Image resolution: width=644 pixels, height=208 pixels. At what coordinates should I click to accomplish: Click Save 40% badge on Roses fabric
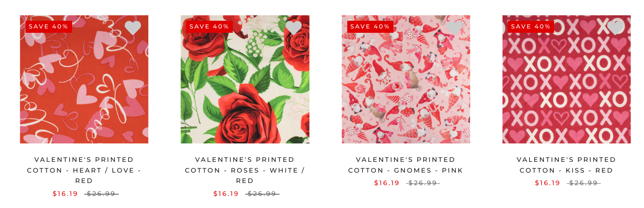pyautogui.click(x=209, y=26)
